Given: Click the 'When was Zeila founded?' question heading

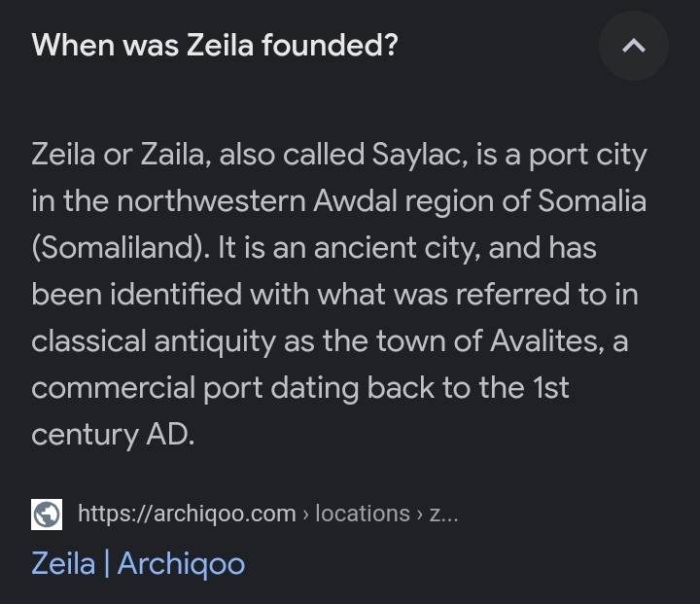Looking at the screenshot, I should pyautogui.click(x=214, y=45).
